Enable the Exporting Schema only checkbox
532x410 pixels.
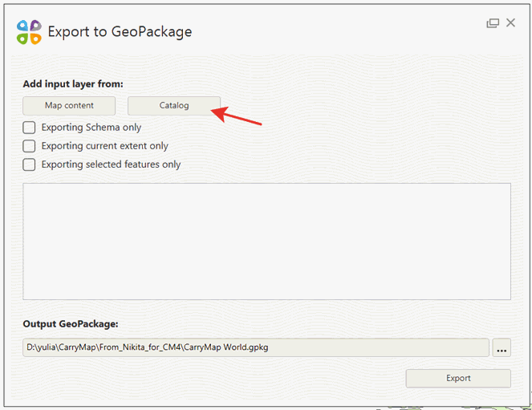[x=29, y=128]
